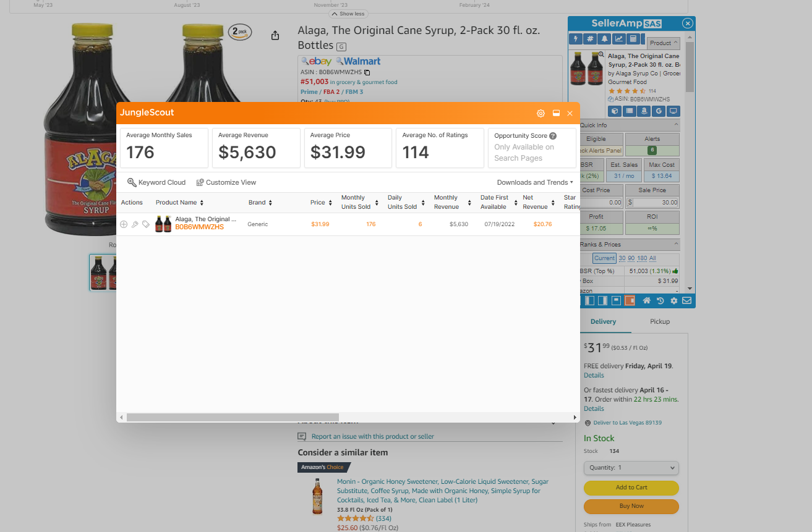Click the JungleScout scrollbar right arrow
Image resolution: width=812 pixels, height=532 pixels.
click(575, 417)
